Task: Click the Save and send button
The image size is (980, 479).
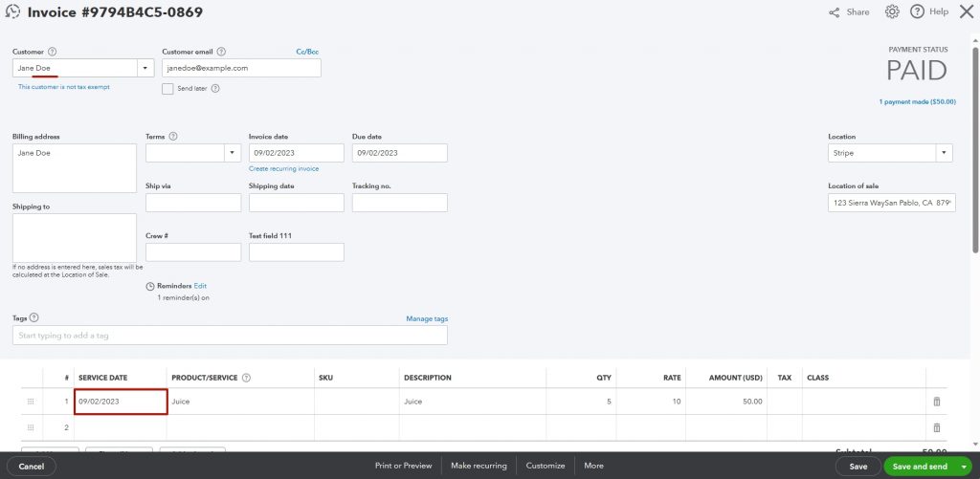Action: 920,467
